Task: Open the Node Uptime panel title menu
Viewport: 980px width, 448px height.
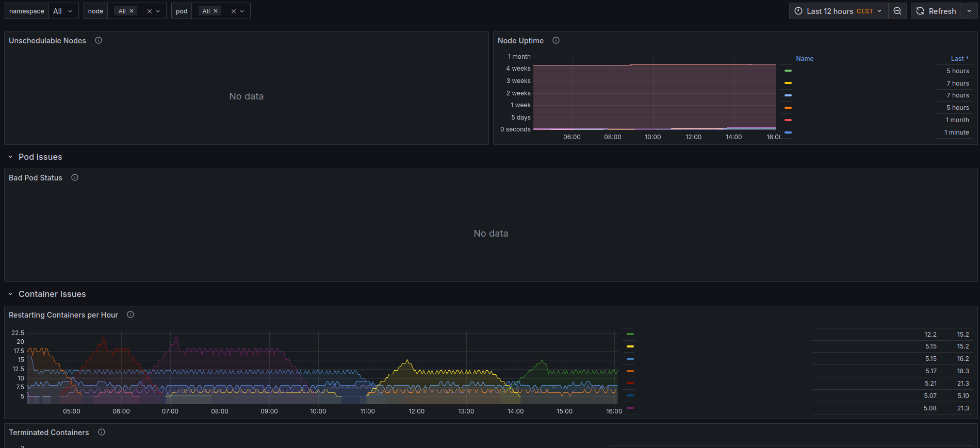Action: tap(520, 41)
